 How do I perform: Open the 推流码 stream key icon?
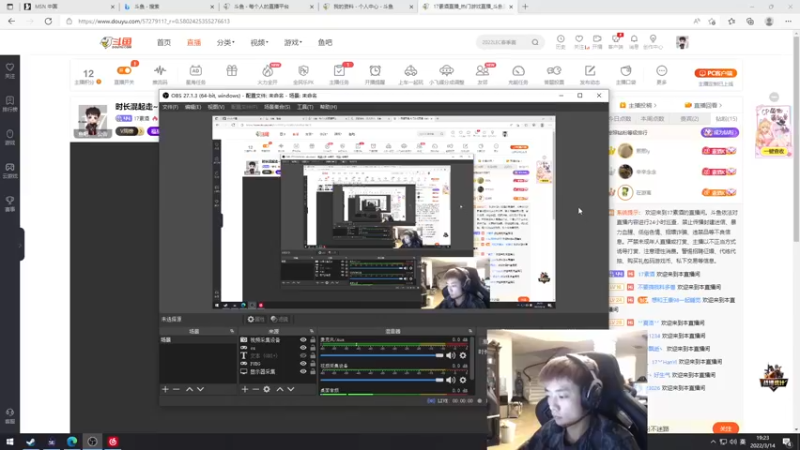coord(160,70)
